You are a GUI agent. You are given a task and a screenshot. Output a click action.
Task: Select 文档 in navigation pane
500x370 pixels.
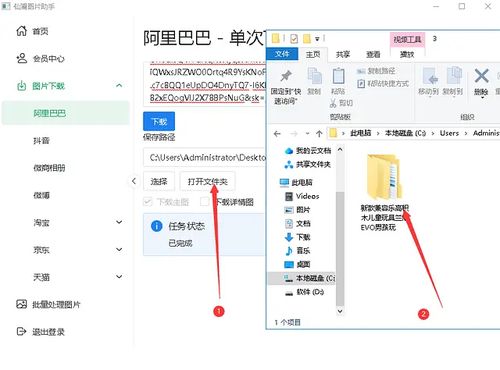coord(297,223)
